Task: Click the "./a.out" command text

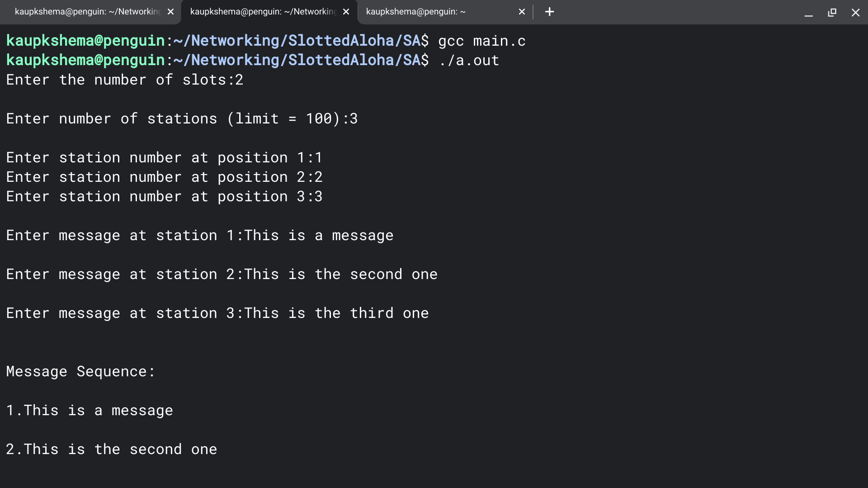Action: click(469, 61)
